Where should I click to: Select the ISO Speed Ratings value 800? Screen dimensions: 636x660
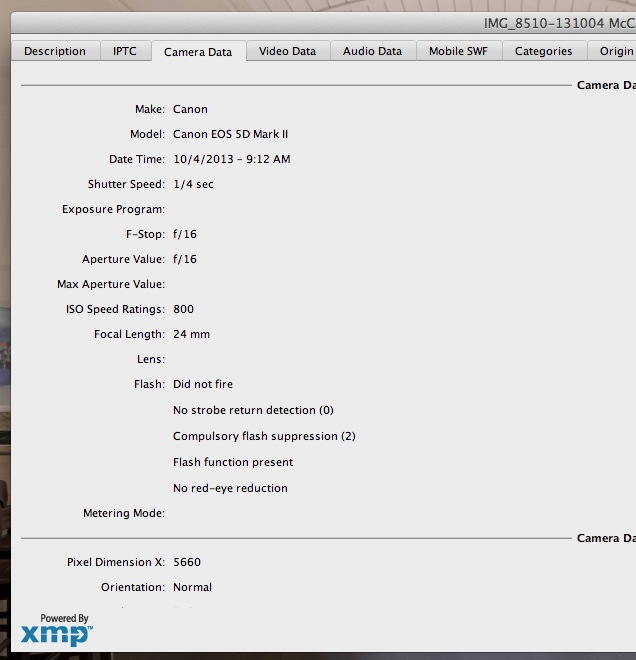(x=184, y=309)
